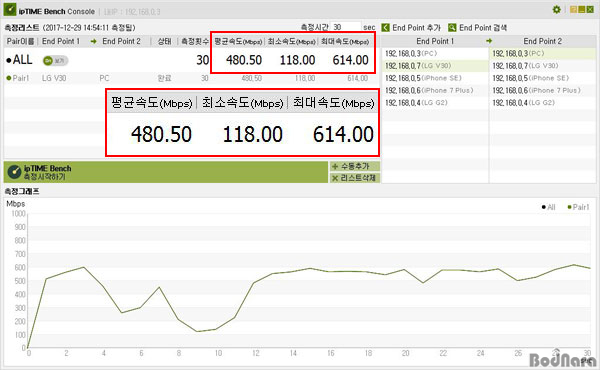Toggle the All series in graph legend
Viewport: 600px width, 370px height.
(548, 207)
